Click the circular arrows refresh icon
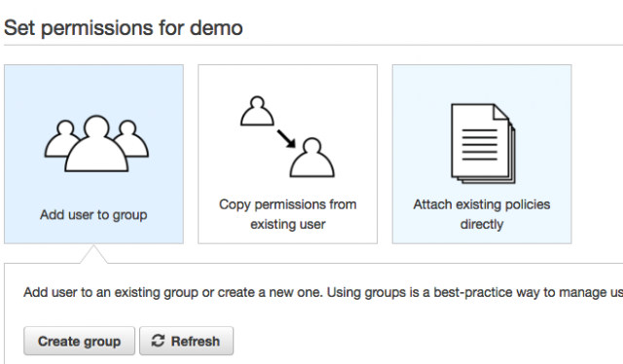The width and height of the screenshot is (623, 364). point(158,341)
